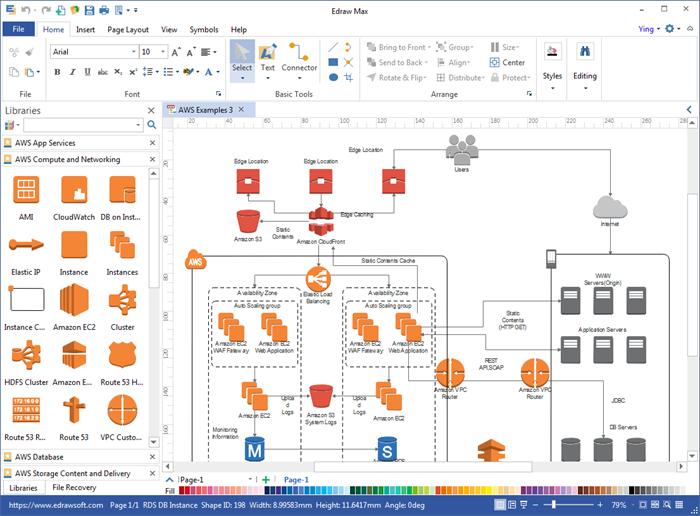Select the HDFS Cluster shape

point(26,355)
